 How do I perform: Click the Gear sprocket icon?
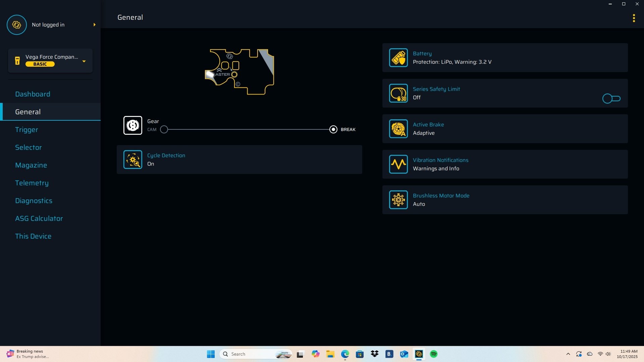click(x=132, y=125)
